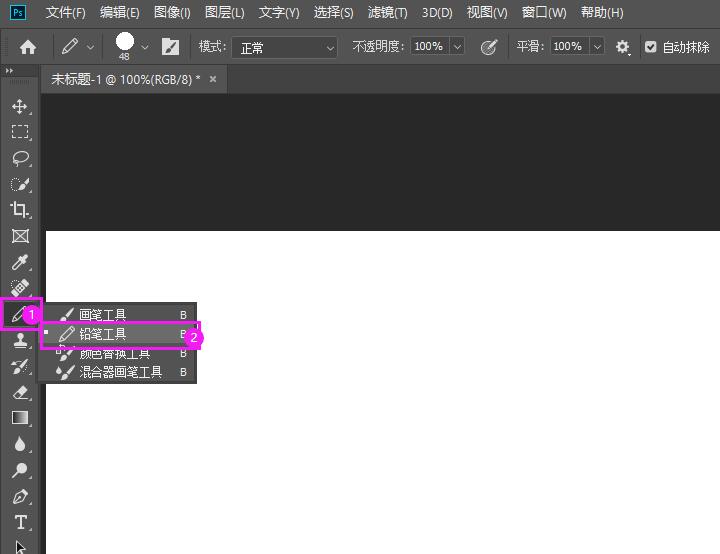The image size is (720, 554).
Task: Select the Eraser tool
Action: pos(20,392)
